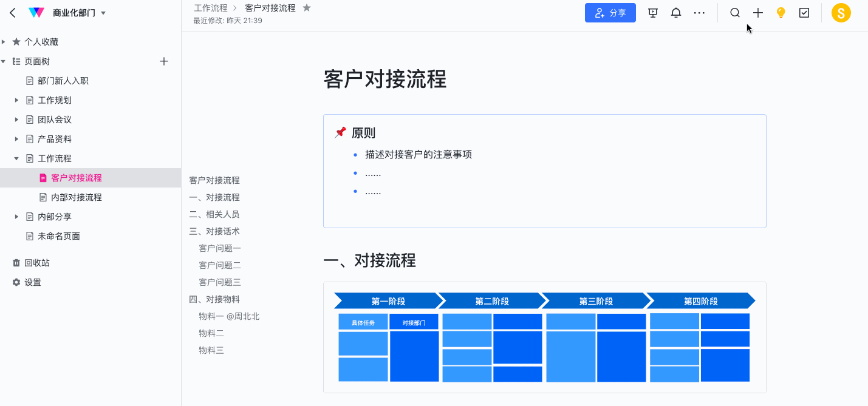Click the plus icon in top toolbar

pyautogui.click(x=758, y=13)
